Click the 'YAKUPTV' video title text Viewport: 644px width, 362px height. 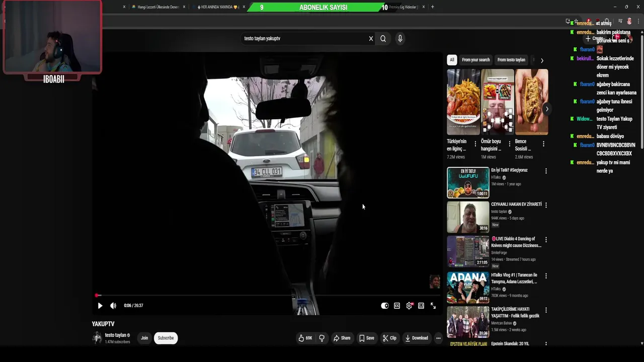(103, 324)
